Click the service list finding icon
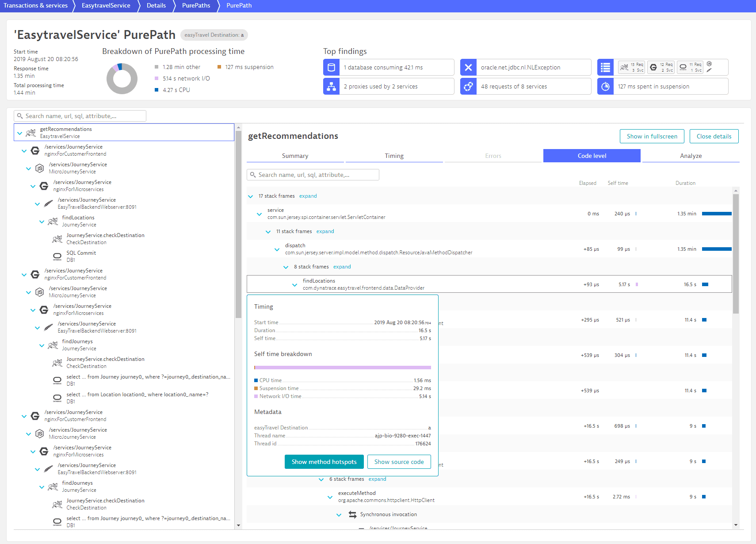The image size is (756, 544). (x=605, y=67)
